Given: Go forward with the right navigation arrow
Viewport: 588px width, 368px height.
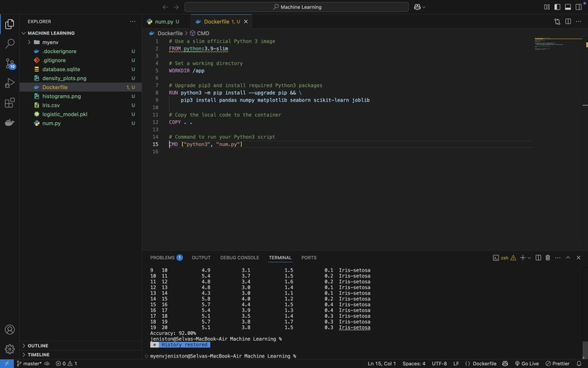Looking at the screenshot, I should (176, 7).
